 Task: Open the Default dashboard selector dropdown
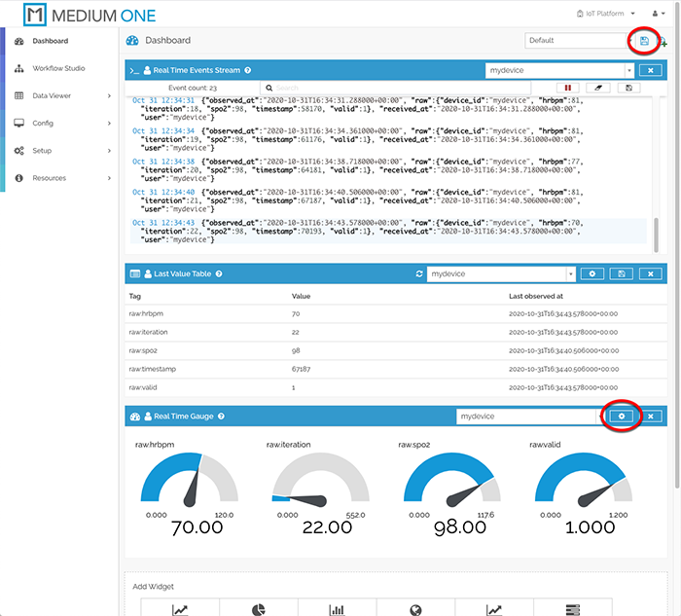[574, 41]
